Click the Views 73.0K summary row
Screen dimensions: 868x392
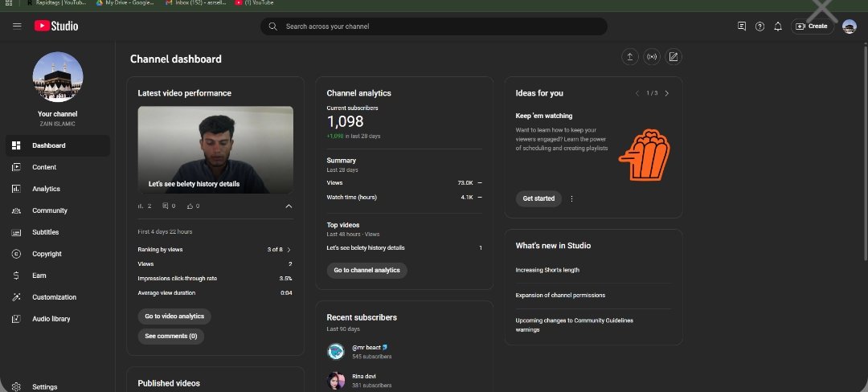coord(404,182)
